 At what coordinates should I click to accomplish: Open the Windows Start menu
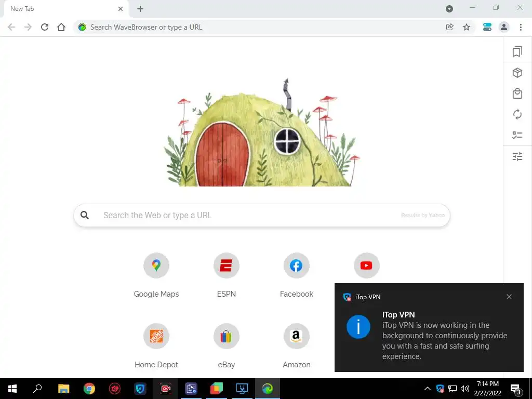(x=12, y=389)
